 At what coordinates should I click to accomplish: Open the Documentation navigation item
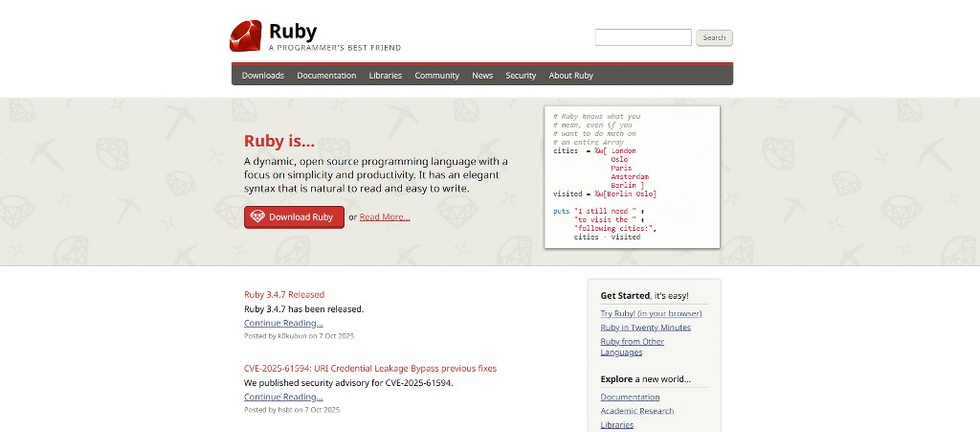[x=326, y=75]
